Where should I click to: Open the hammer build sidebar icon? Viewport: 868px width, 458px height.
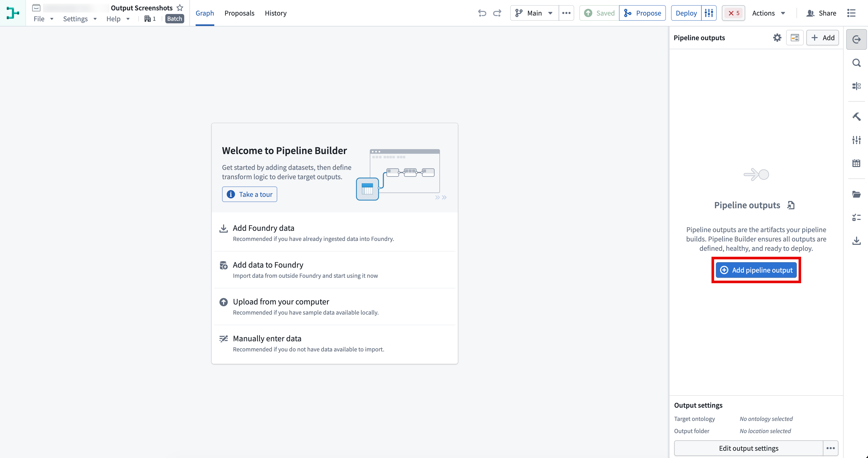tap(857, 116)
